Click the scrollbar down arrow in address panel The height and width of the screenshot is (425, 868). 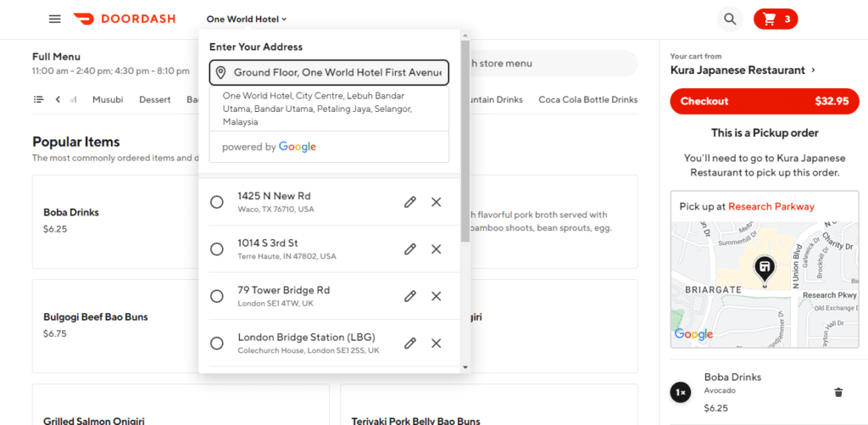465,366
